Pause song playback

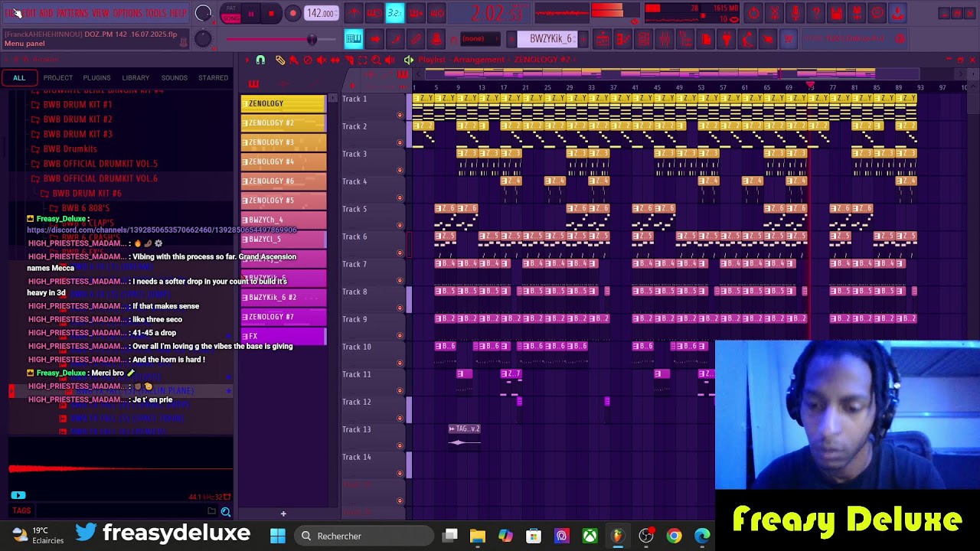250,13
